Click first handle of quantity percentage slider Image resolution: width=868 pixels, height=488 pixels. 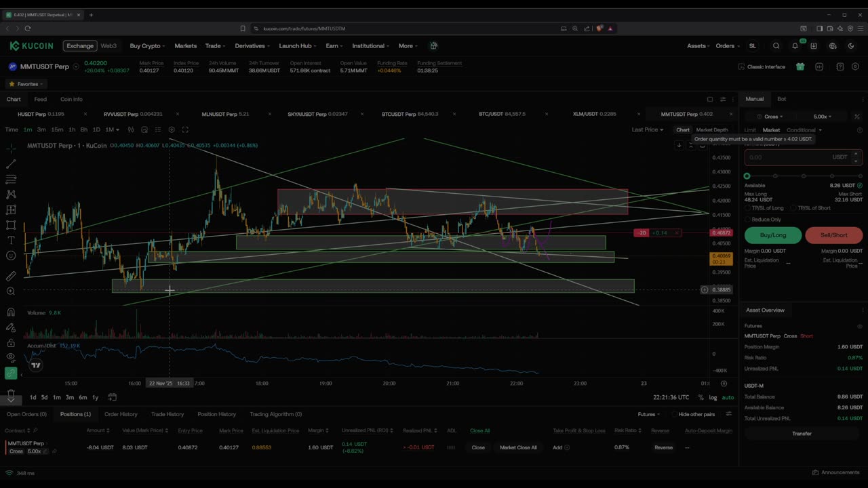pyautogui.click(x=747, y=176)
